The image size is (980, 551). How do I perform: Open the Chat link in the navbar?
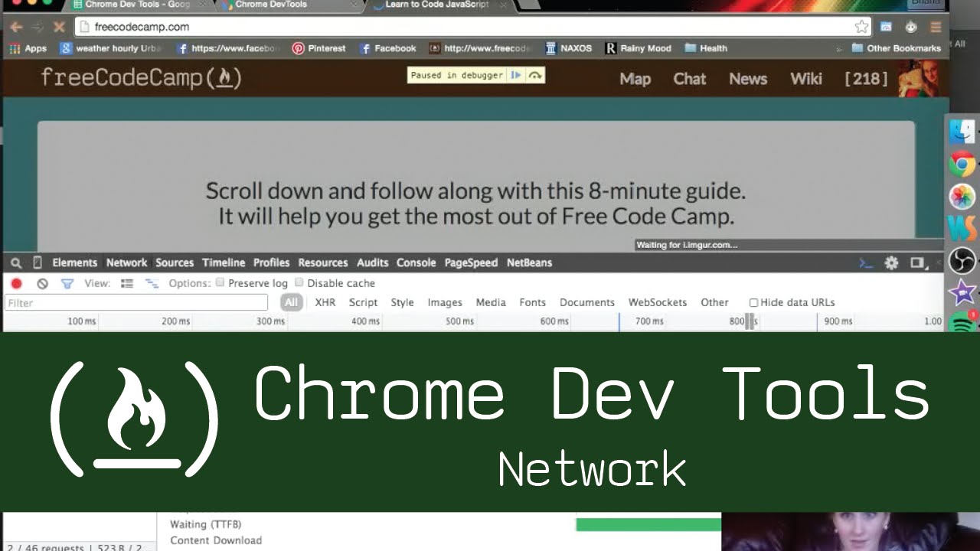[690, 79]
